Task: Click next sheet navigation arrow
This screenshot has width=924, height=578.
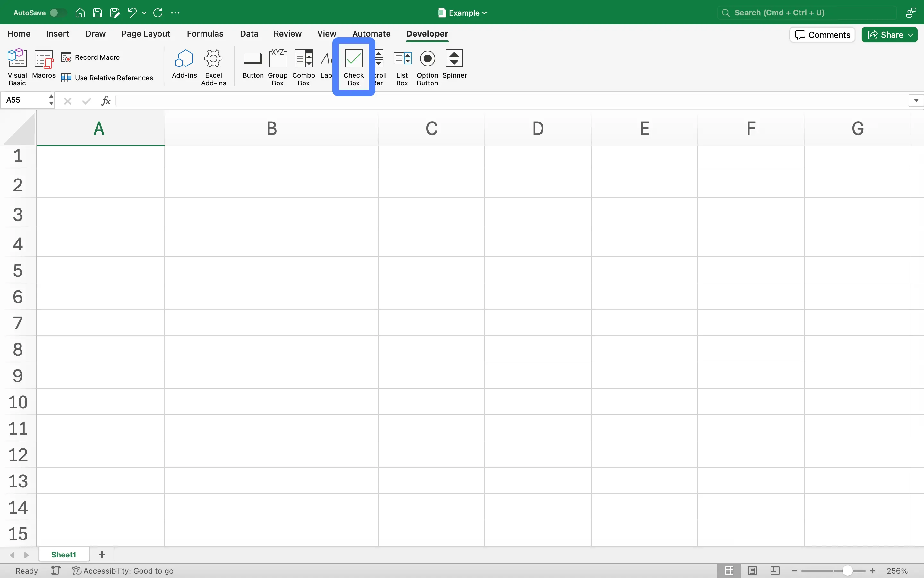Action: pos(26,555)
